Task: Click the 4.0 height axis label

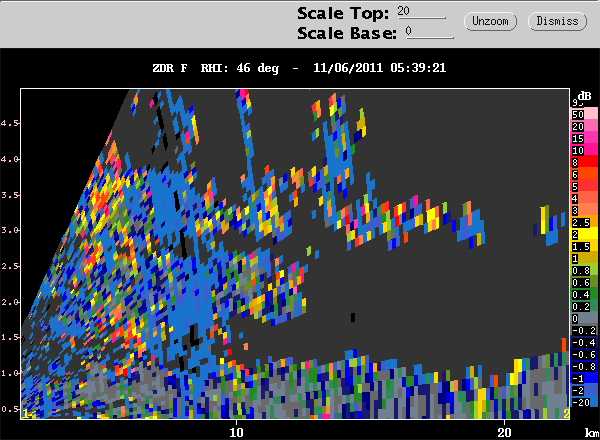Action: click(x=9, y=159)
